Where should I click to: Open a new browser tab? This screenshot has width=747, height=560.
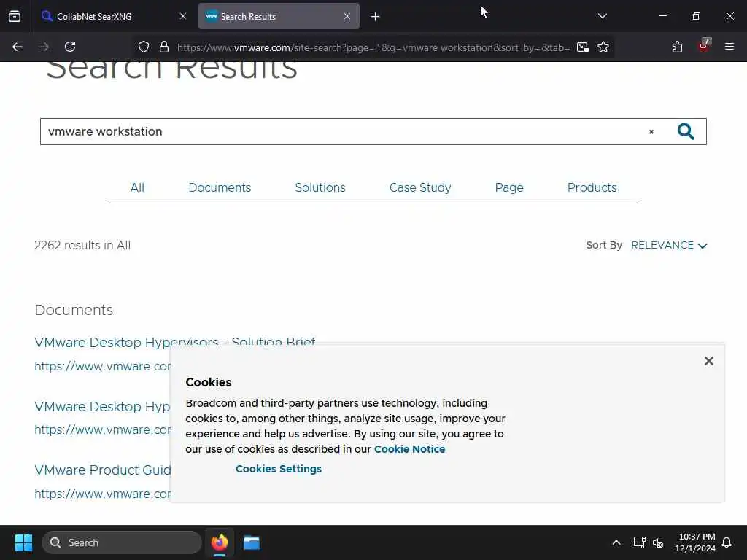tap(376, 17)
